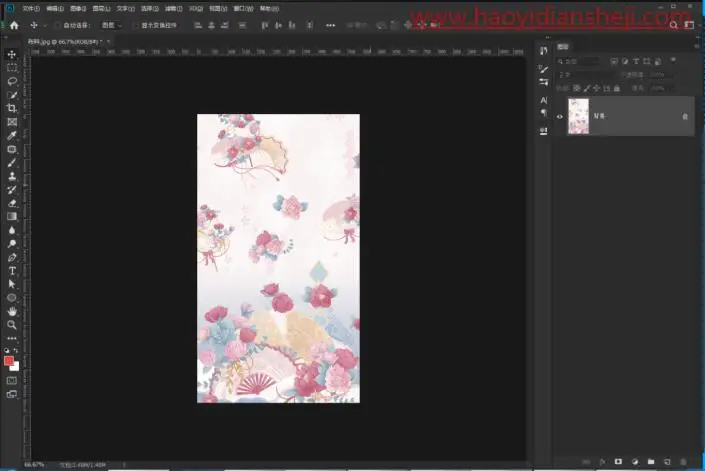The image size is (705, 471).
Task: Create a new group folder icon
Action: coord(651,462)
